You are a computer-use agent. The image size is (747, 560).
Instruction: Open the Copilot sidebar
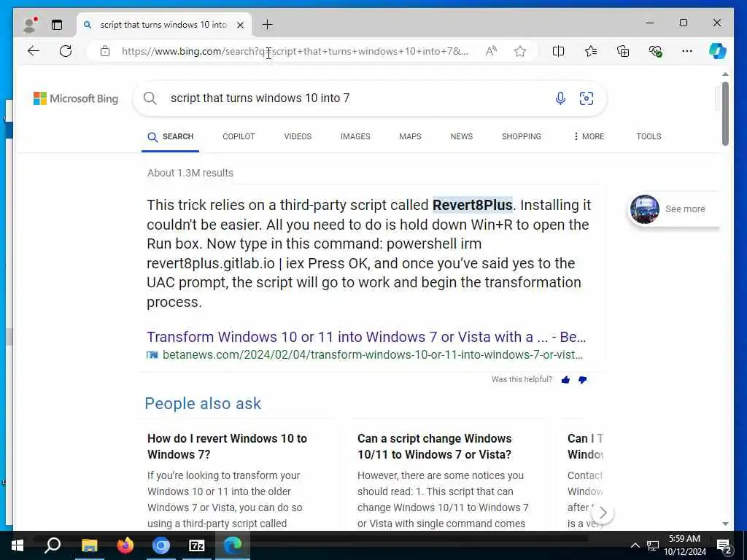(x=718, y=51)
